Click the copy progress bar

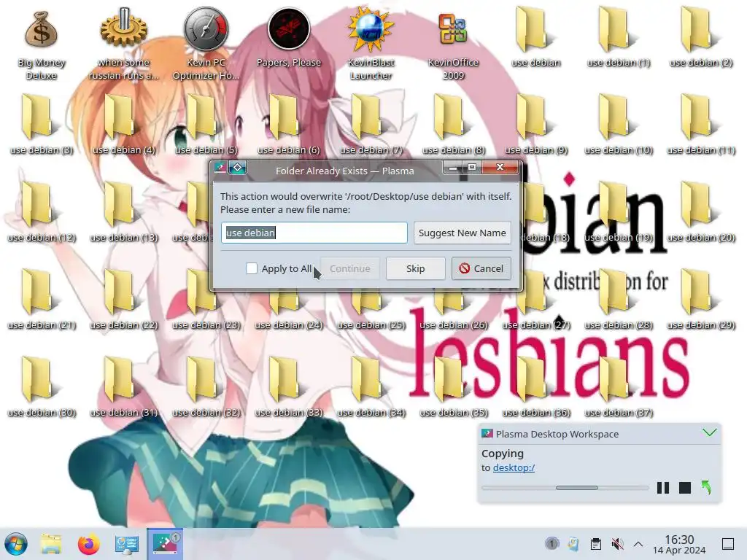[x=565, y=488]
